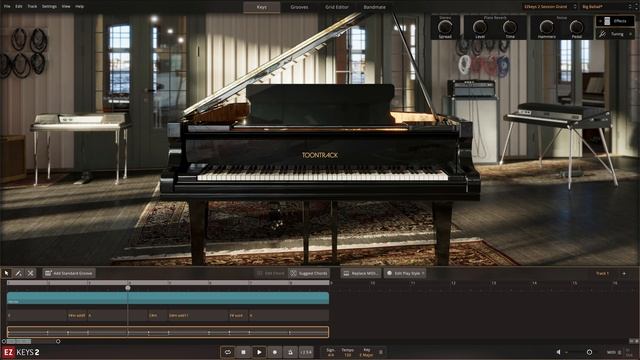
Task: Adjust the Noise Hammers knob
Action: [x=546, y=27]
